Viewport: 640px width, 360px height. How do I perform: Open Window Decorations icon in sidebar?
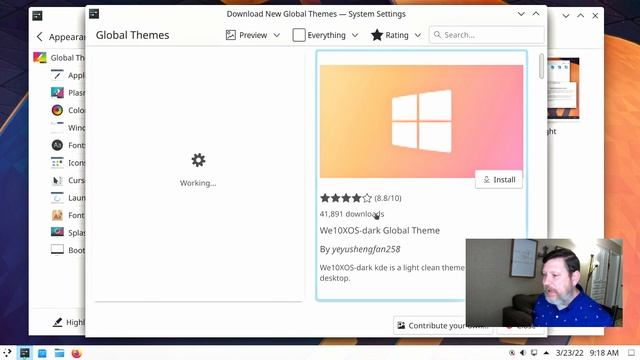[57, 128]
